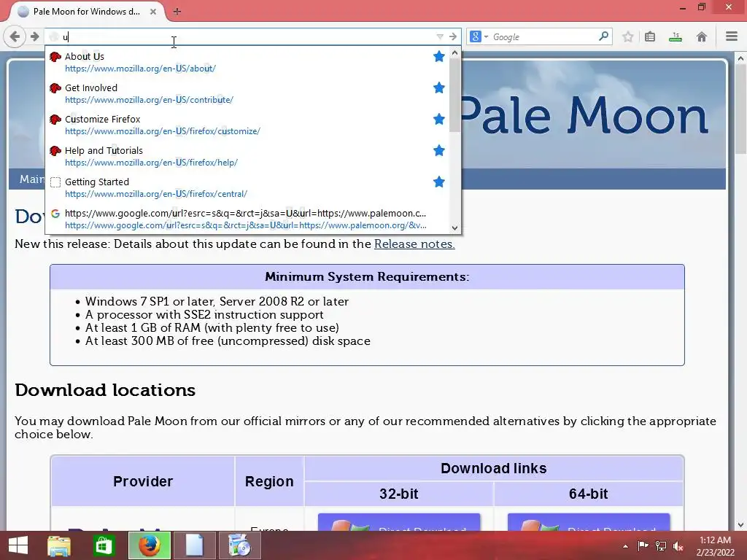This screenshot has height=560, width=747.
Task: Open File Explorer from the taskbar
Action: 59,545
